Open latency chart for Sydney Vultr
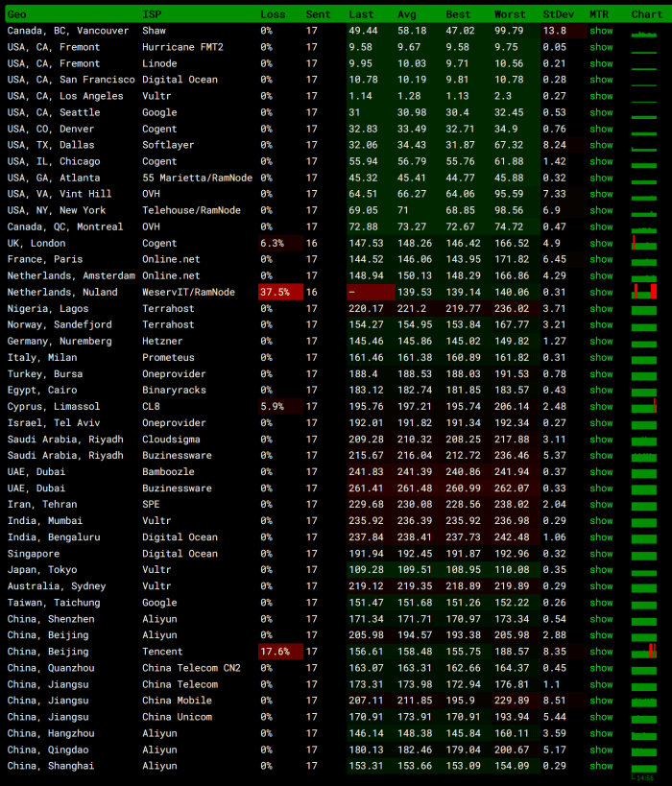This screenshot has height=786, width=672. (x=644, y=586)
